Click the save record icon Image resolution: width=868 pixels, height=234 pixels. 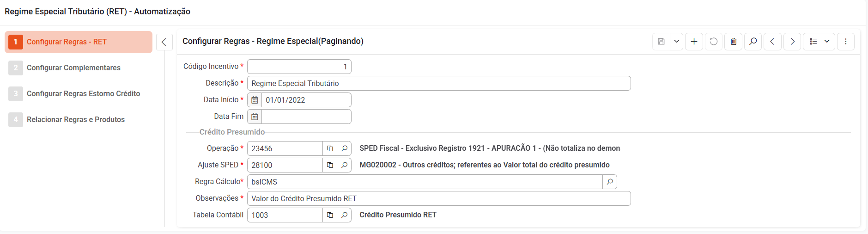661,42
